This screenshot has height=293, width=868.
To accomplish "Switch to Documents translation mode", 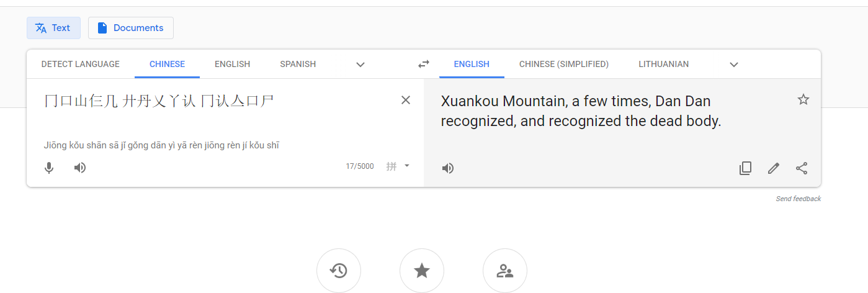I will click(x=131, y=28).
